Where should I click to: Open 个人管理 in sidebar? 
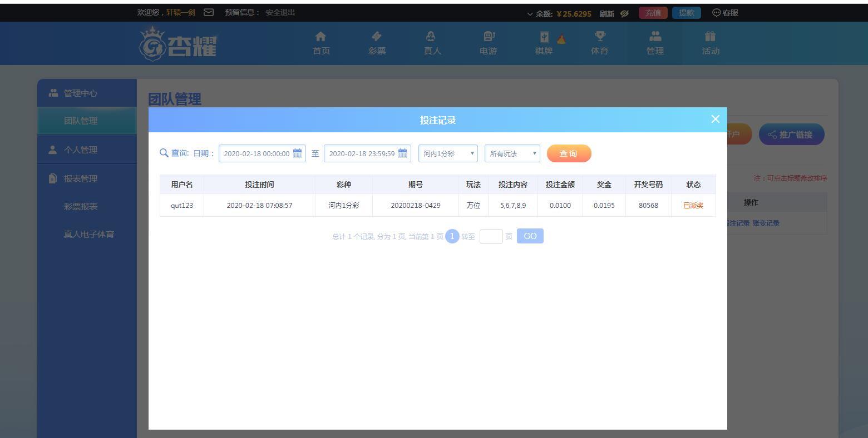coord(87,150)
